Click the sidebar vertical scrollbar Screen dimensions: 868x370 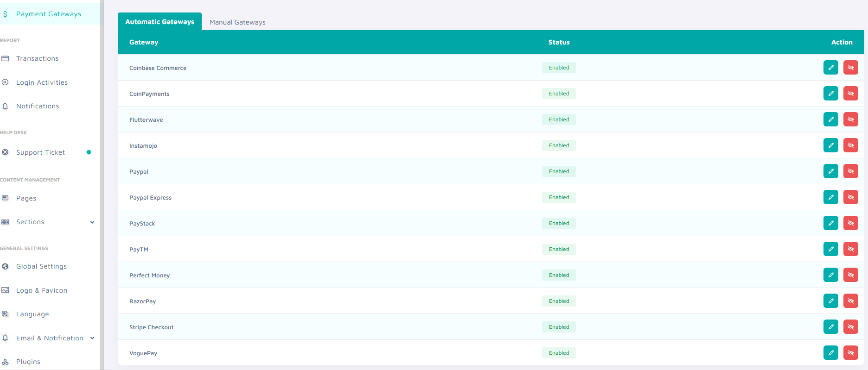(102, 185)
